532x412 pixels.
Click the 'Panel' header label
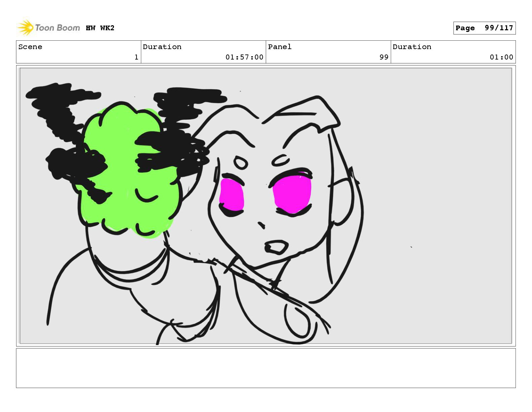click(280, 47)
